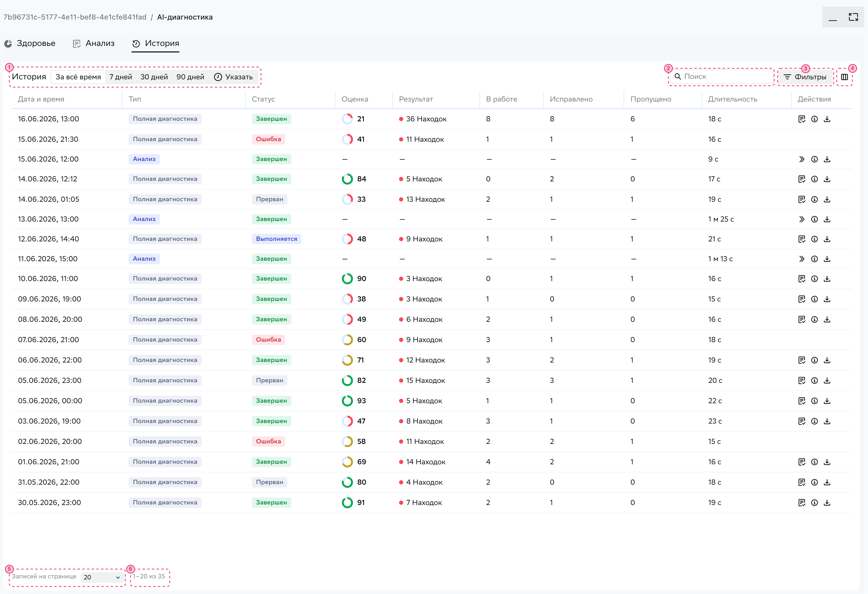Click 'Прерван' status in 05.06.2026, 23:00 row

pos(269,381)
